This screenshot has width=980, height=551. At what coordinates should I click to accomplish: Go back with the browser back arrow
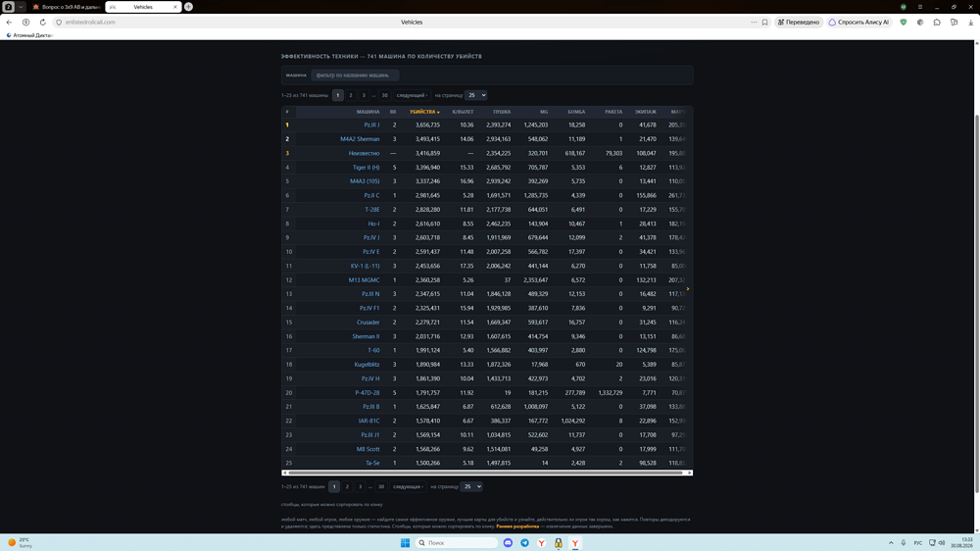[9, 22]
